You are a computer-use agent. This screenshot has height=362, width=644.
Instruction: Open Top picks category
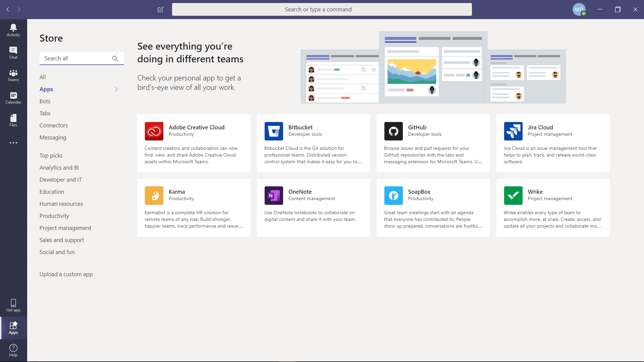(x=51, y=156)
